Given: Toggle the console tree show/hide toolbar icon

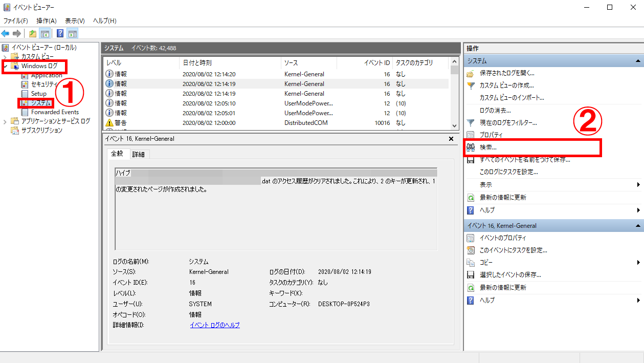Looking at the screenshot, I should [x=45, y=34].
